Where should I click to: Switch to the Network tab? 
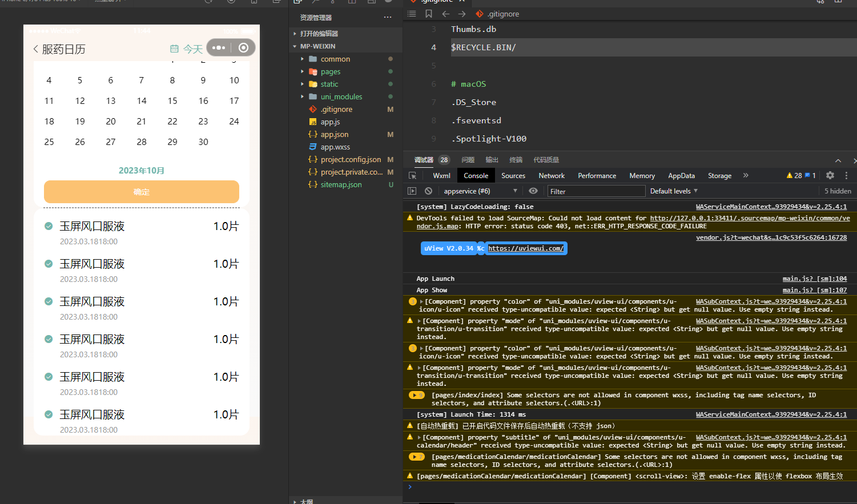pyautogui.click(x=552, y=176)
